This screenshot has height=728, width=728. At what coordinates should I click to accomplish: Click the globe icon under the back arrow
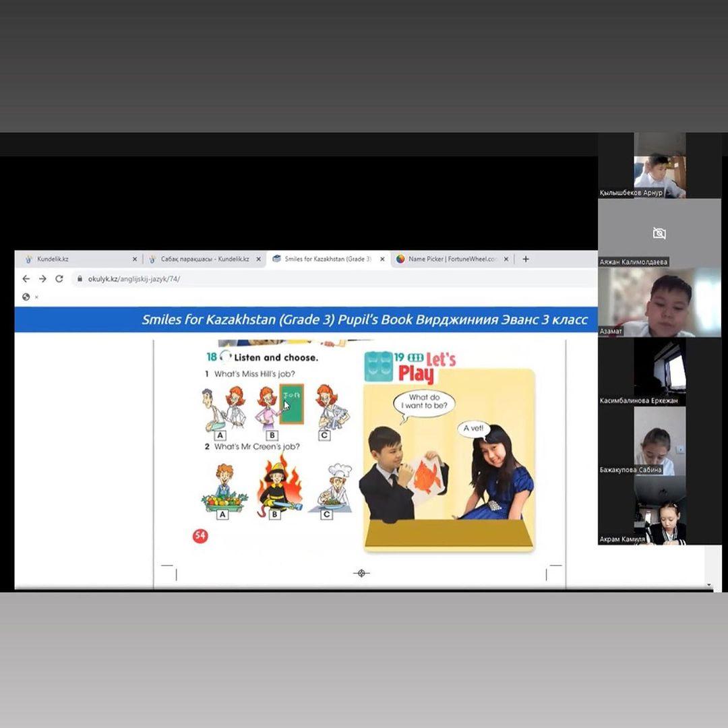tap(26, 297)
